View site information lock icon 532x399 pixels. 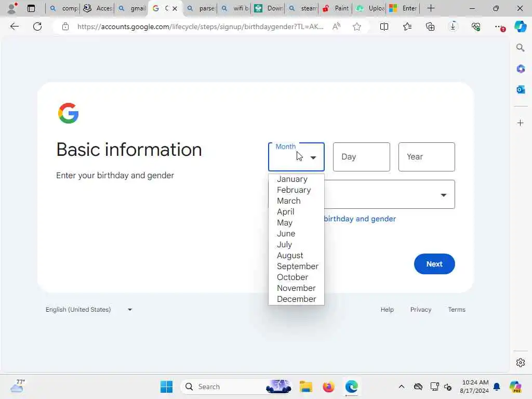point(65,26)
